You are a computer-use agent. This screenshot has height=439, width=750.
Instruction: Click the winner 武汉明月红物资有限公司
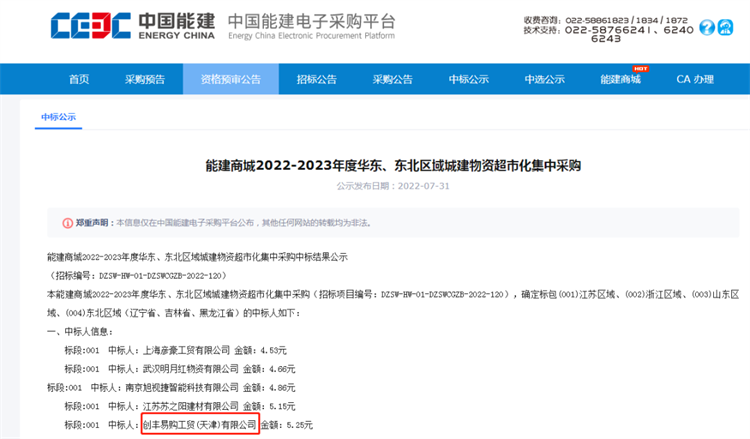pyautogui.click(x=191, y=369)
